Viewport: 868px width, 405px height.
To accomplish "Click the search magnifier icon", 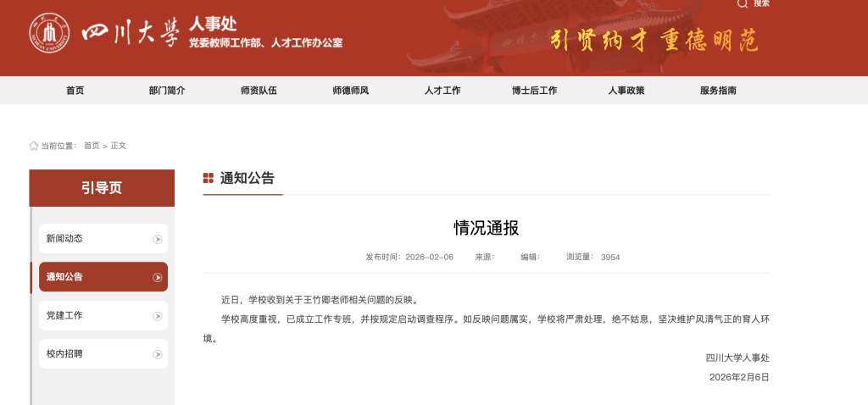I will pos(743,4).
